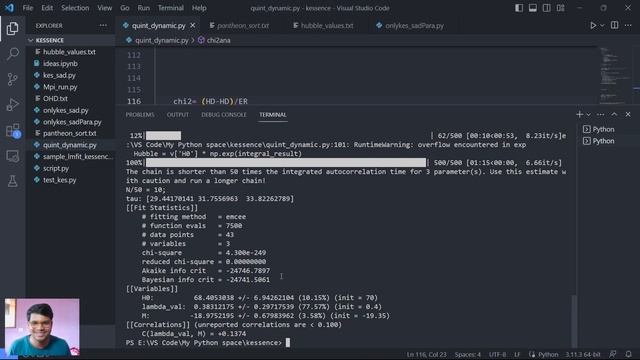Click the Ln 116, Col 23 status item
Viewport: 640px width, 360px height.
point(427,354)
